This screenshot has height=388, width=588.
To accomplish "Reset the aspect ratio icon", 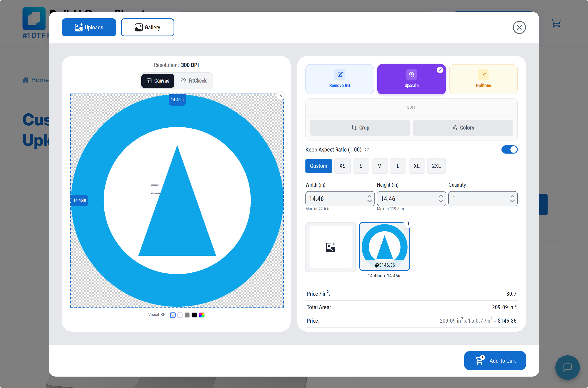I will point(367,149).
